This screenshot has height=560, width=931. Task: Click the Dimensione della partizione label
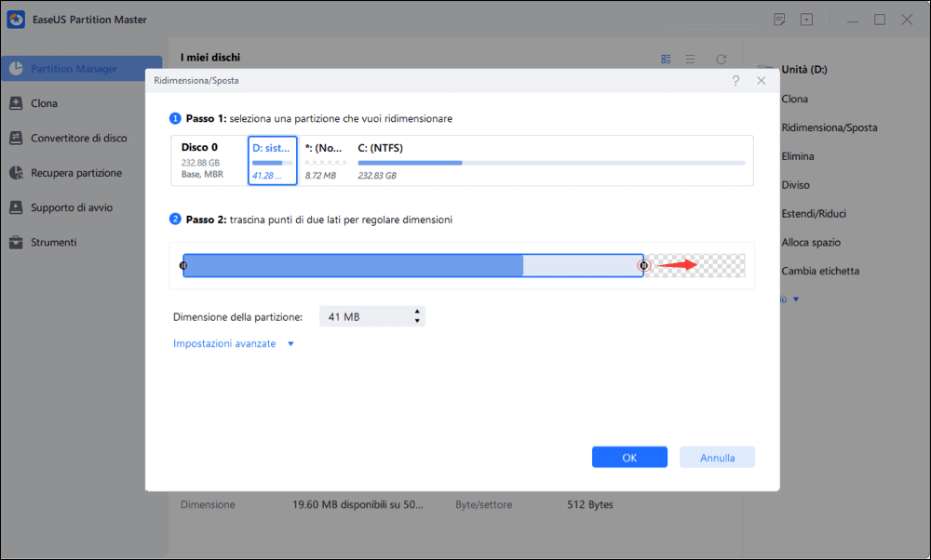click(237, 317)
